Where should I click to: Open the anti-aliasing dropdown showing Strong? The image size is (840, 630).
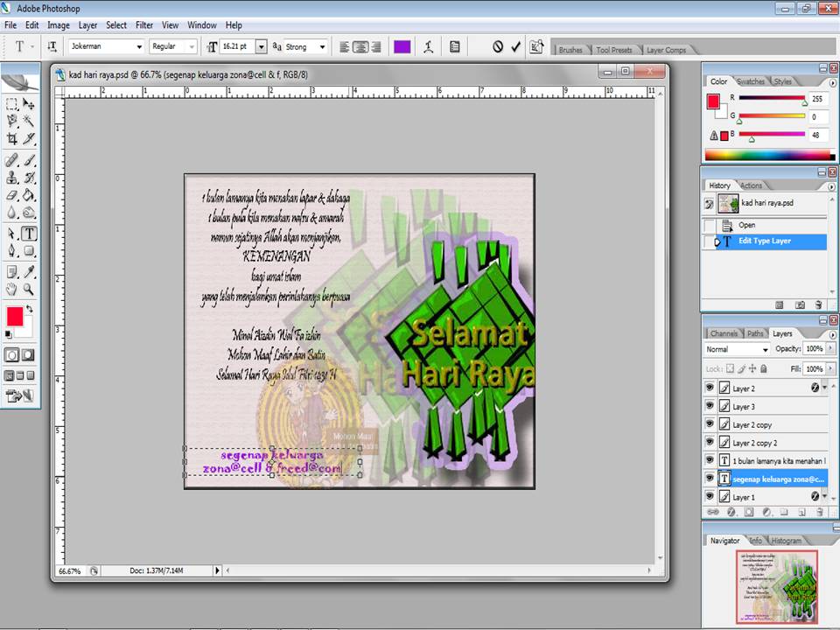(323, 47)
